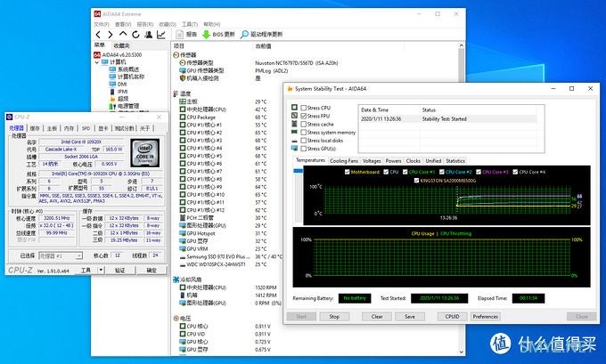The image size is (606, 364).
Task: Open the 报告(R) menu in AIDA64
Action: [145, 24]
